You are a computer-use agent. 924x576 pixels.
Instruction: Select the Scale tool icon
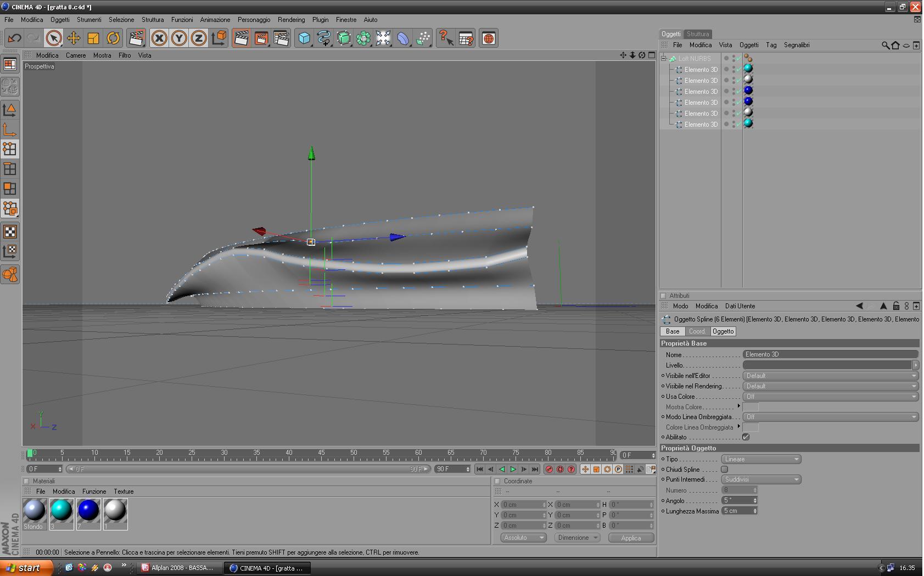point(93,38)
